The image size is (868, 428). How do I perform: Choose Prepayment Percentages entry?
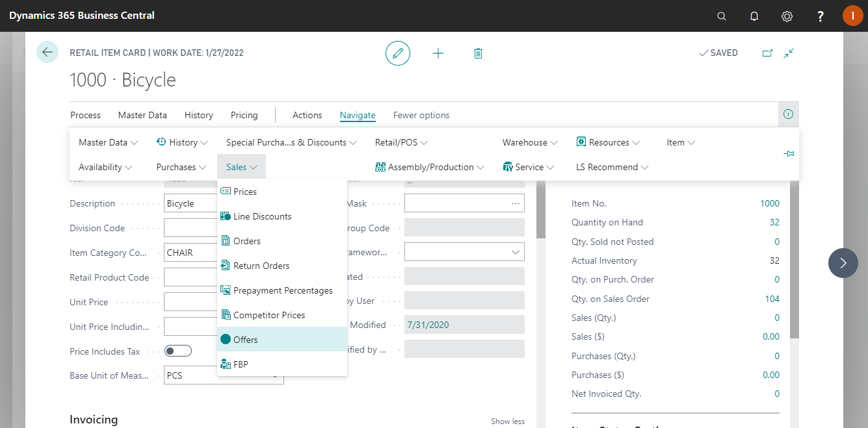(x=282, y=290)
